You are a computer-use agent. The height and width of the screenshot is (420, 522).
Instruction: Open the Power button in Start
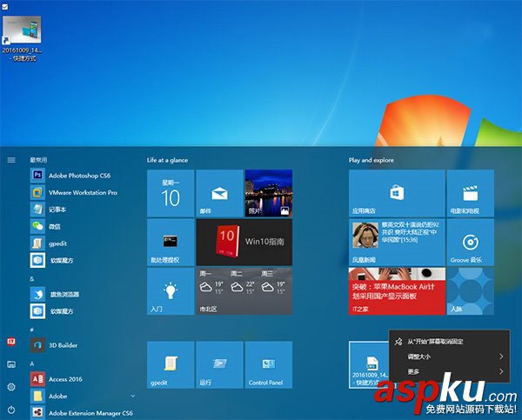tap(11, 410)
